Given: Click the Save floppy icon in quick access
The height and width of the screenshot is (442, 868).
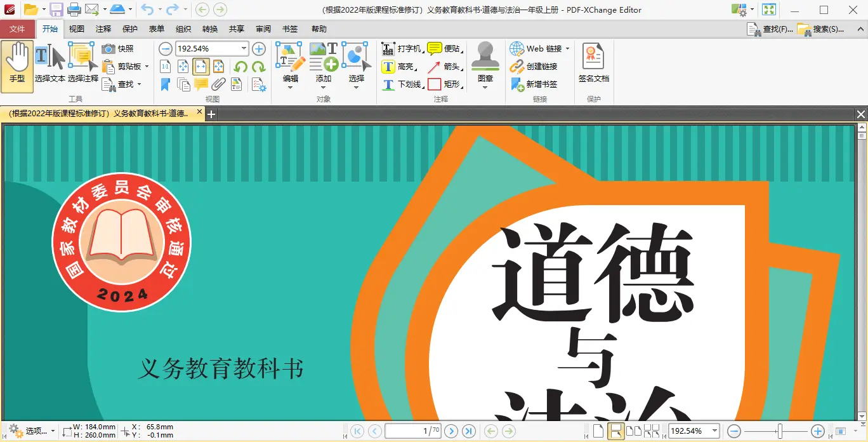Looking at the screenshot, I should [56, 10].
